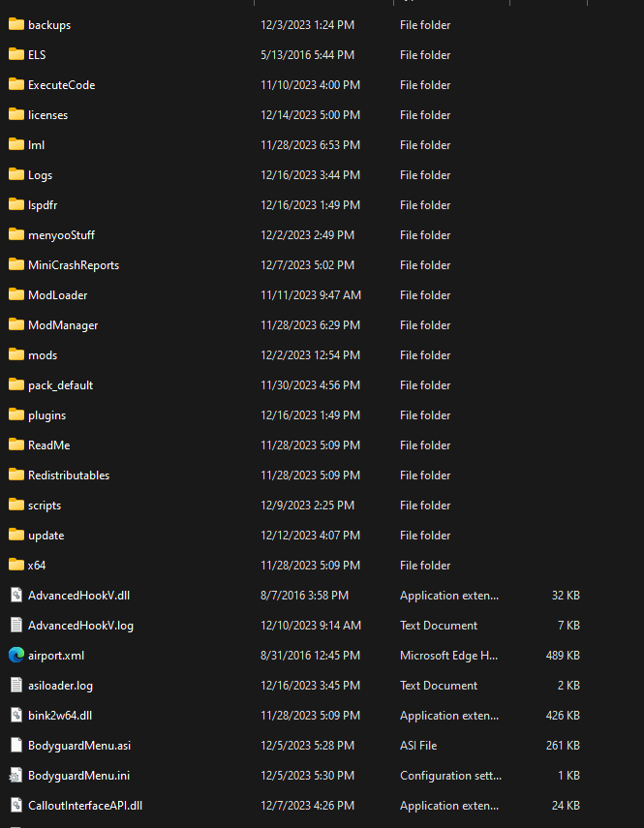
Task: Click the Configuration sett... type cell
Action: (x=450, y=776)
